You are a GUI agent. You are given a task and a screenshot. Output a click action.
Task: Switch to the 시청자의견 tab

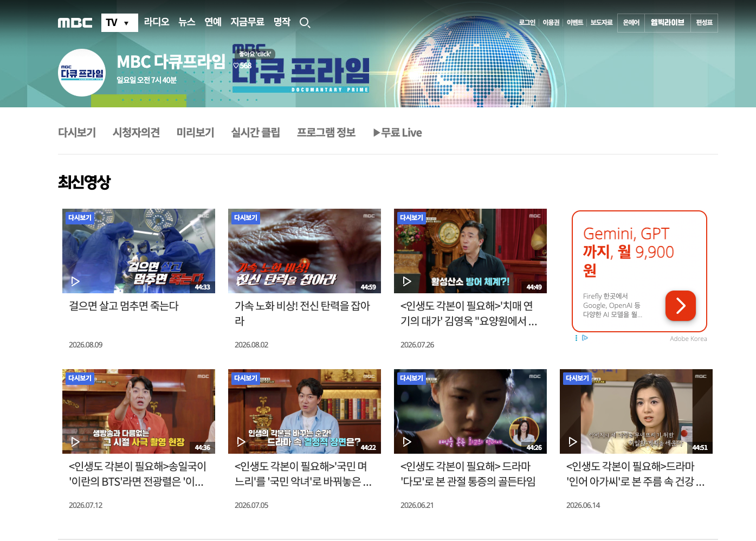pyautogui.click(x=136, y=133)
